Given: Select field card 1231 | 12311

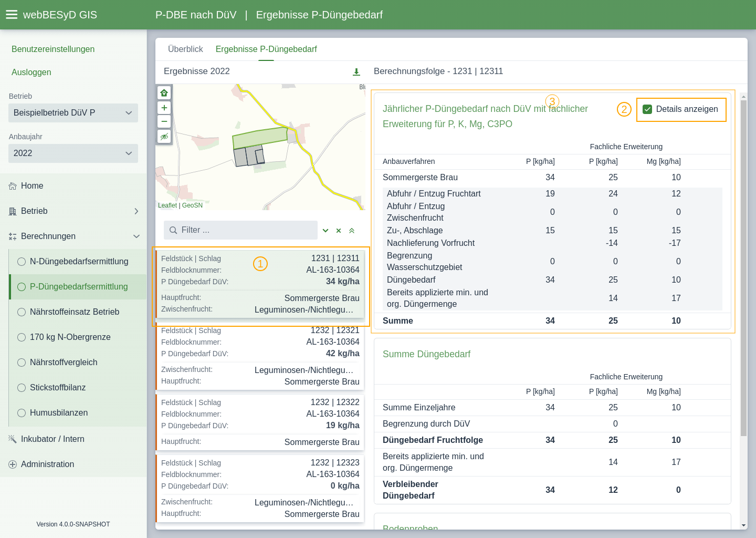Looking at the screenshot, I should point(260,284).
